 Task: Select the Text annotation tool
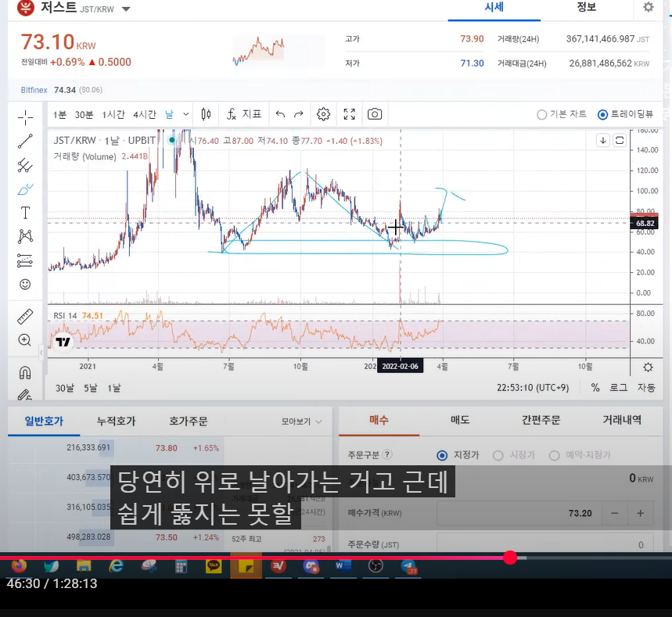coord(25,213)
